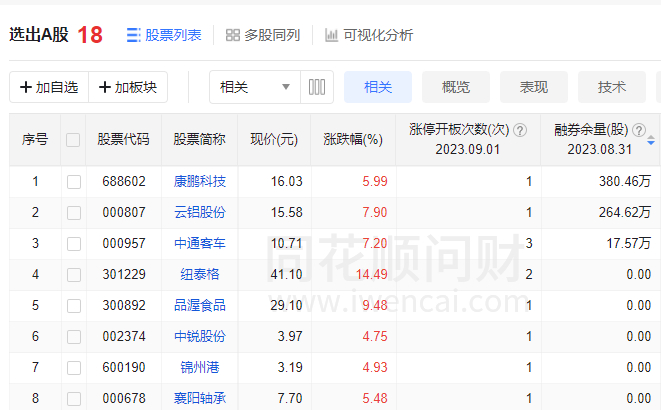
Task: Check the box for 品渥食品 row
Action: 74,305
